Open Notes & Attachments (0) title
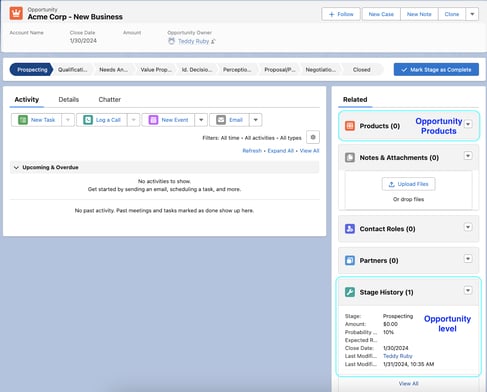 click(399, 157)
